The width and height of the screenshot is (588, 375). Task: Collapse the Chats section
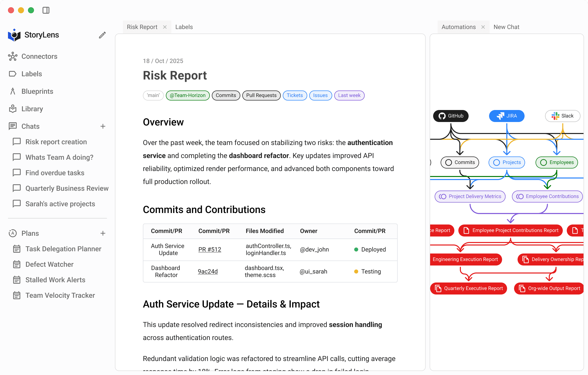(30, 126)
